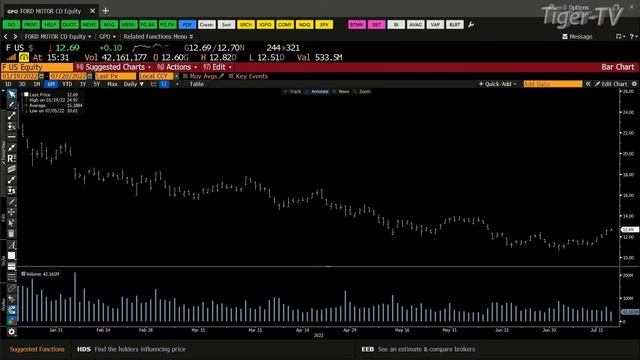Toggle the Zoom option above chart
The width and height of the screenshot is (640, 360).
point(362,92)
